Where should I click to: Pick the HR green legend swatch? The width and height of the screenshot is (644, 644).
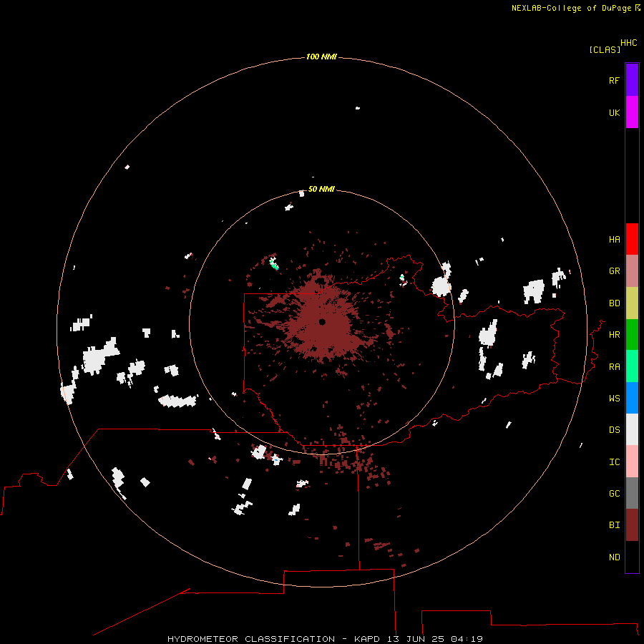[x=632, y=335]
